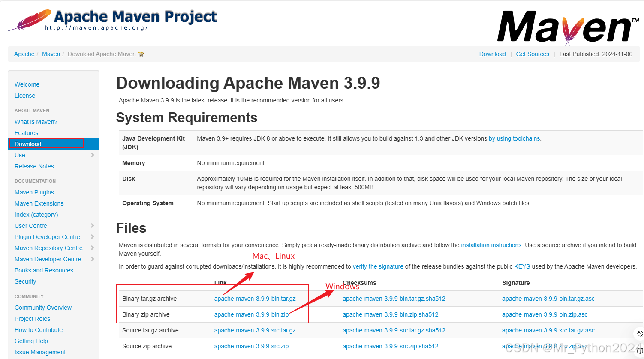Download apache-maven-3.9.9-src.tar.gz
Viewport: 644px width, 359px height.
click(255, 330)
